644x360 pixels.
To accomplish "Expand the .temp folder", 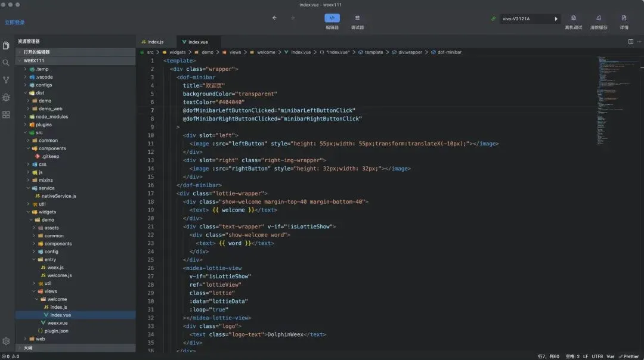I will pyautogui.click(x=76, y=69).
